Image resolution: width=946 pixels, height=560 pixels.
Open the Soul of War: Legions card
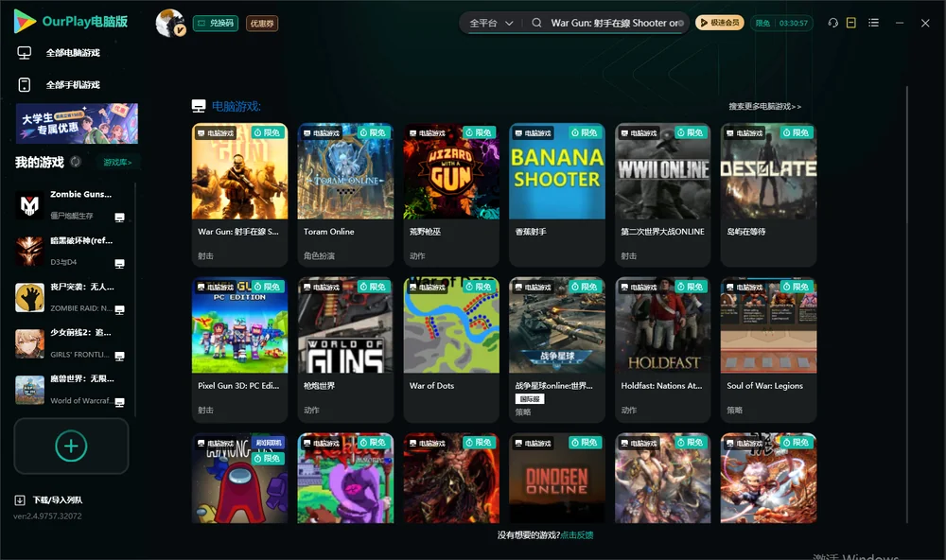point(768,350)
